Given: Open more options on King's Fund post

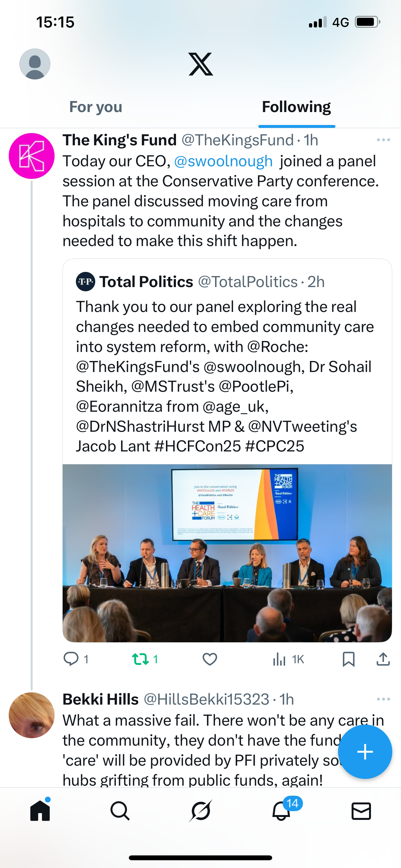Looking at the screenshot, I should 383,140.
